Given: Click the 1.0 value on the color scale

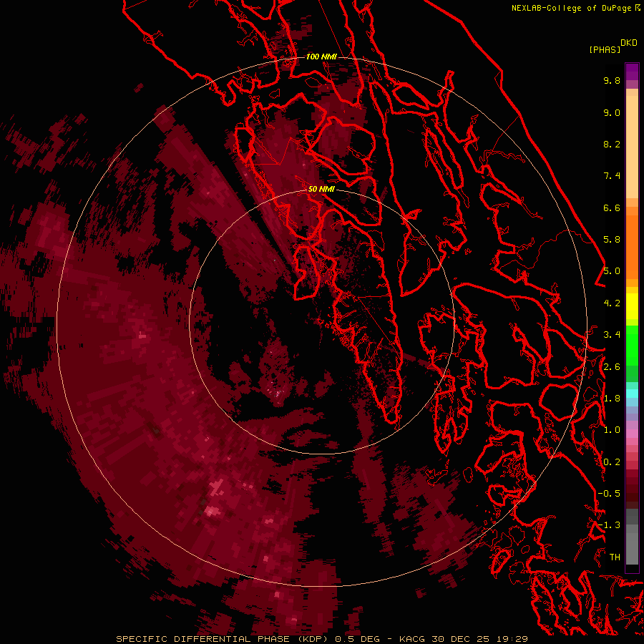Looking at the screenshot, I should [612, 430].
